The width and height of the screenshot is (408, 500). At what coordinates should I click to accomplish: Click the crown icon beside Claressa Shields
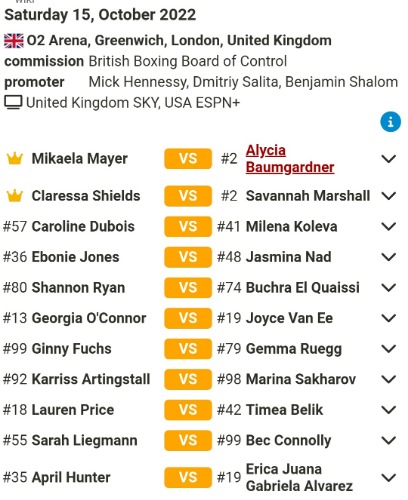(15, 196)
